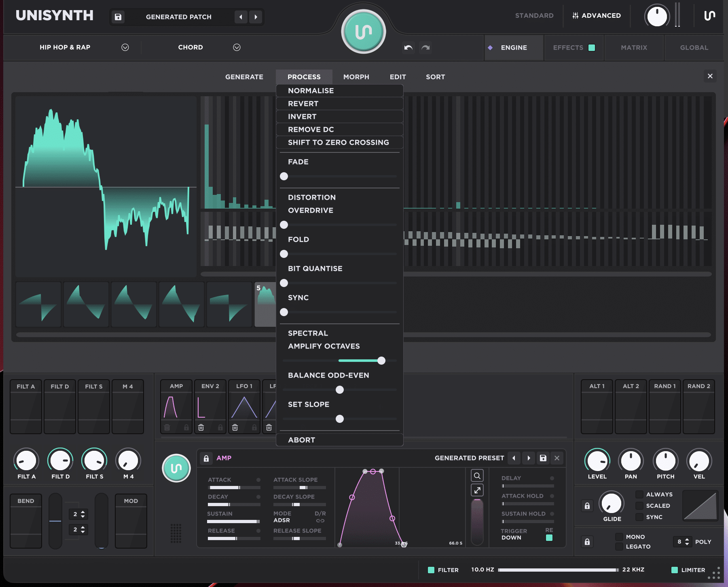
Task: Delete ENV 2 using its trash icon
Action: pyautogui.click(x=201, y=427)
